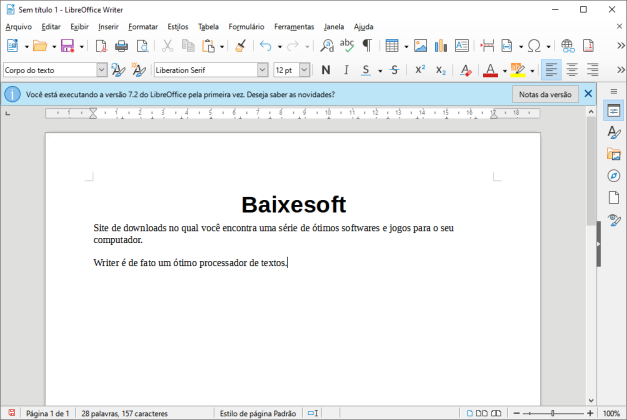Click the Paste clipboard icon
The image size is (627, 420).
[208, 46]
